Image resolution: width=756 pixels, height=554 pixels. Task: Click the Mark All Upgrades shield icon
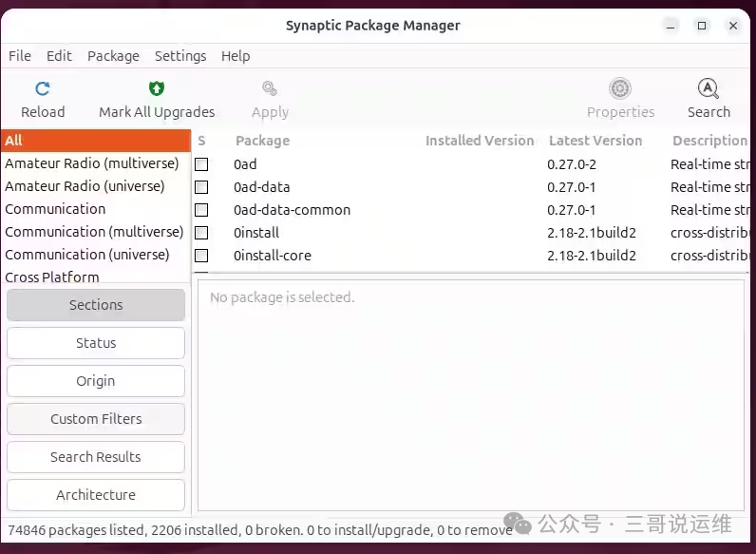[157, 89]
